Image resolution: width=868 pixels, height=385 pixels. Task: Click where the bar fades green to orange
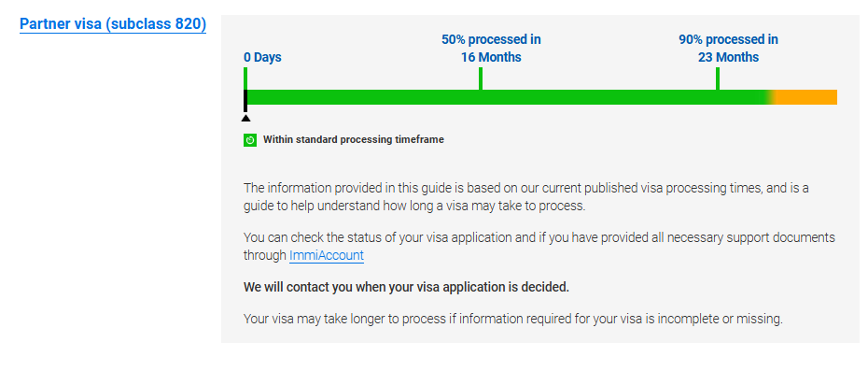pyautogui.click(x=772, y=97)
